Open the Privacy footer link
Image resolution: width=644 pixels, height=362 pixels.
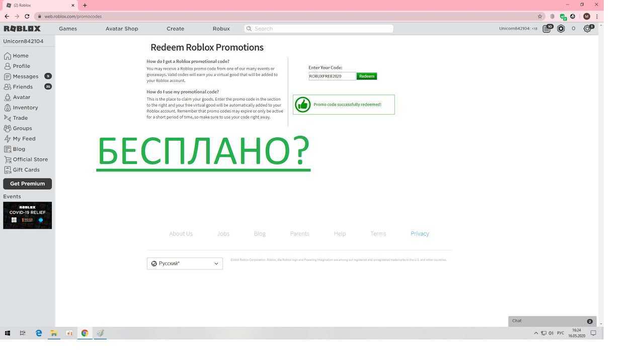tap(420, 234)
